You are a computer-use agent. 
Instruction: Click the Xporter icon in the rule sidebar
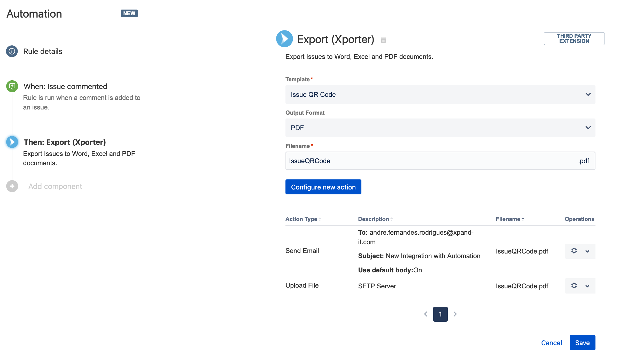coord(12,142)
